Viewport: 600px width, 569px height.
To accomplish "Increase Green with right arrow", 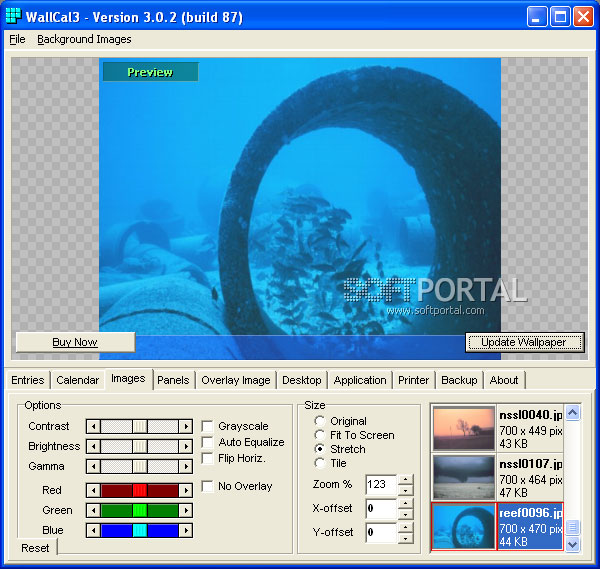I will [x=186, y=510].
